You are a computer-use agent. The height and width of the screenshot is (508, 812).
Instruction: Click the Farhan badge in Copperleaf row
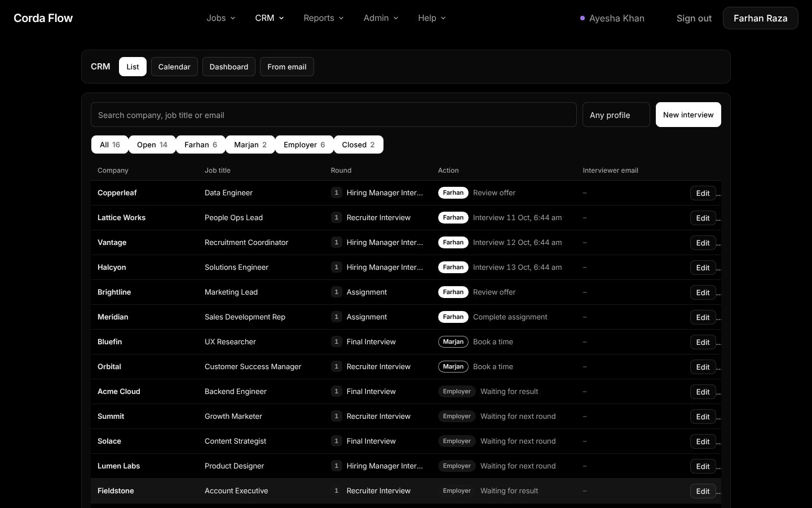pyautogui.click(x=453, y=192)
